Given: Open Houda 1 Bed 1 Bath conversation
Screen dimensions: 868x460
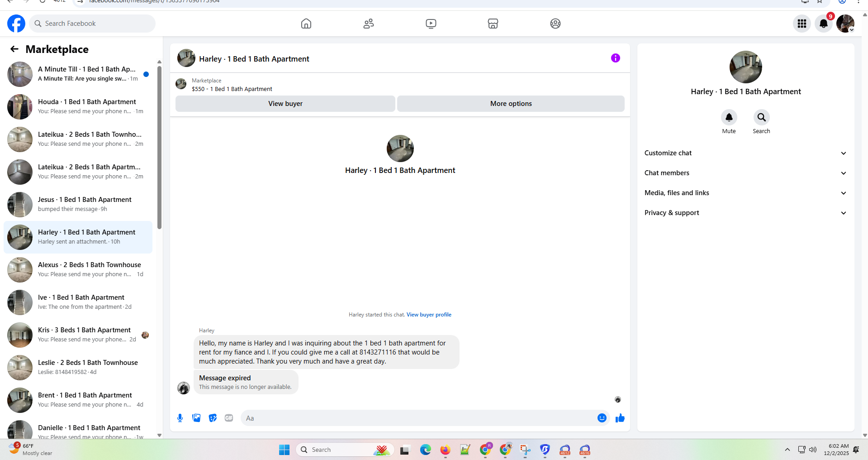Looking at the screenshot, I should (78, 107).
